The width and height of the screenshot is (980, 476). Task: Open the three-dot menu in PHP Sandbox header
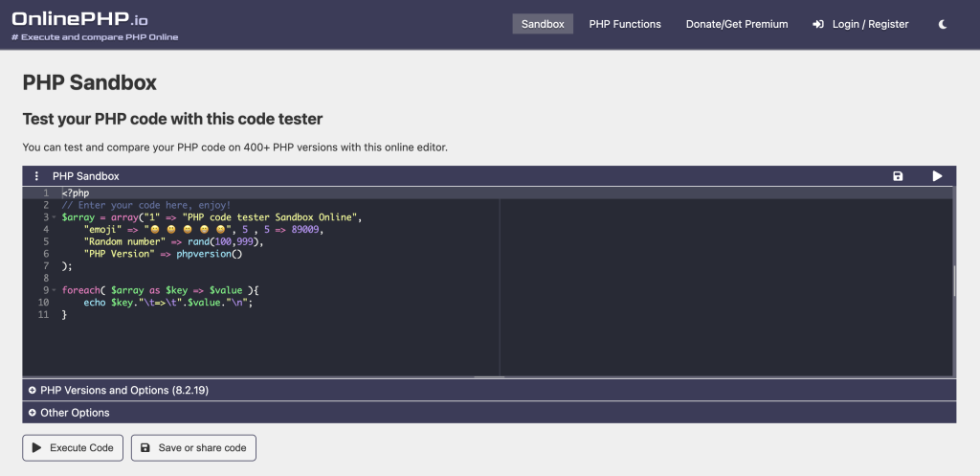(x=36, y=176)
